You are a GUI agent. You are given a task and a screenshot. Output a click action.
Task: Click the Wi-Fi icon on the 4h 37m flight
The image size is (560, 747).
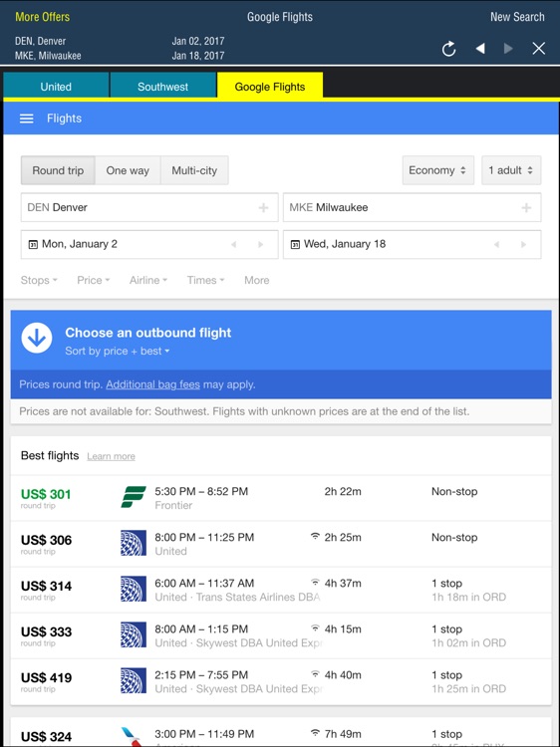tap(315, 583)
